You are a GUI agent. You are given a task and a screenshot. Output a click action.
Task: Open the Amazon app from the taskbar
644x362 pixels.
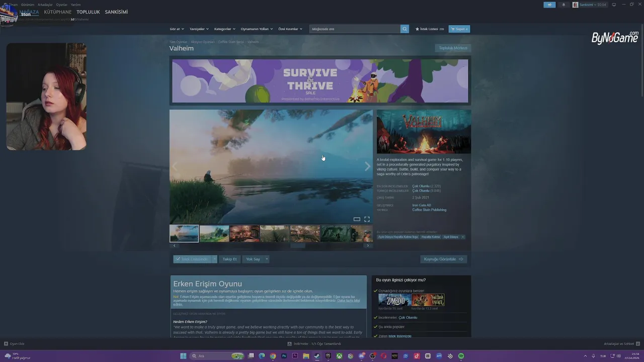pos(394,356)
